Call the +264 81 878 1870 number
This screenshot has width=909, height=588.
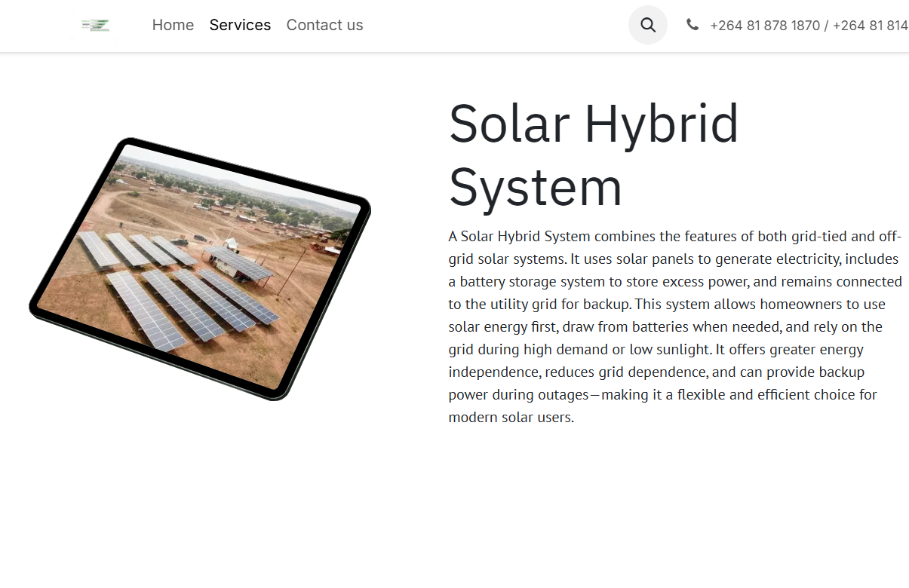click(x=764, y=26)
